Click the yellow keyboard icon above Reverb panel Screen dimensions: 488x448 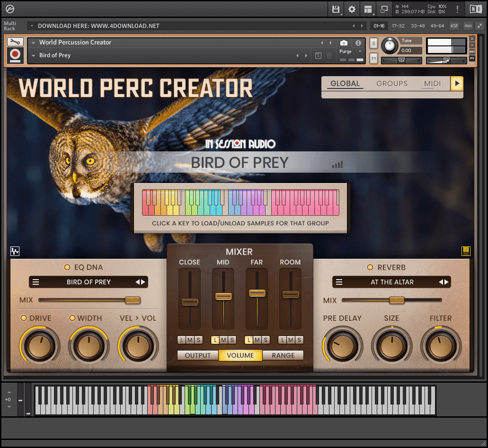466,251
